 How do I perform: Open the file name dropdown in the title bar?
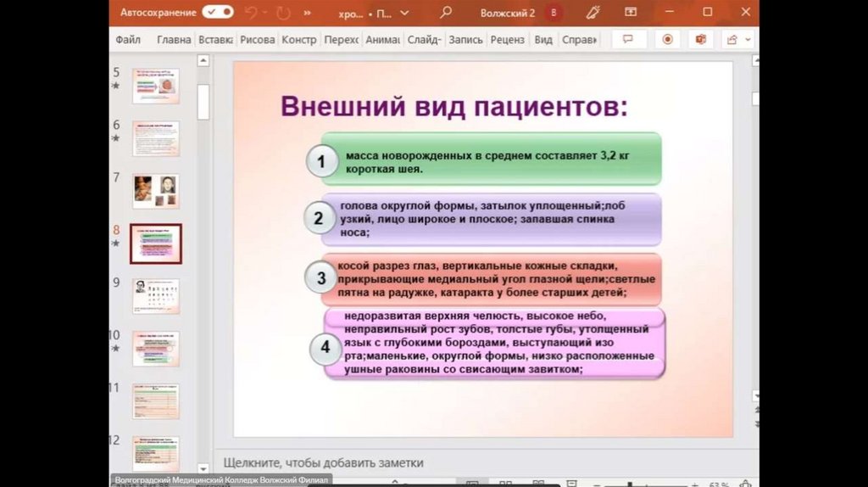coord(404,13)
